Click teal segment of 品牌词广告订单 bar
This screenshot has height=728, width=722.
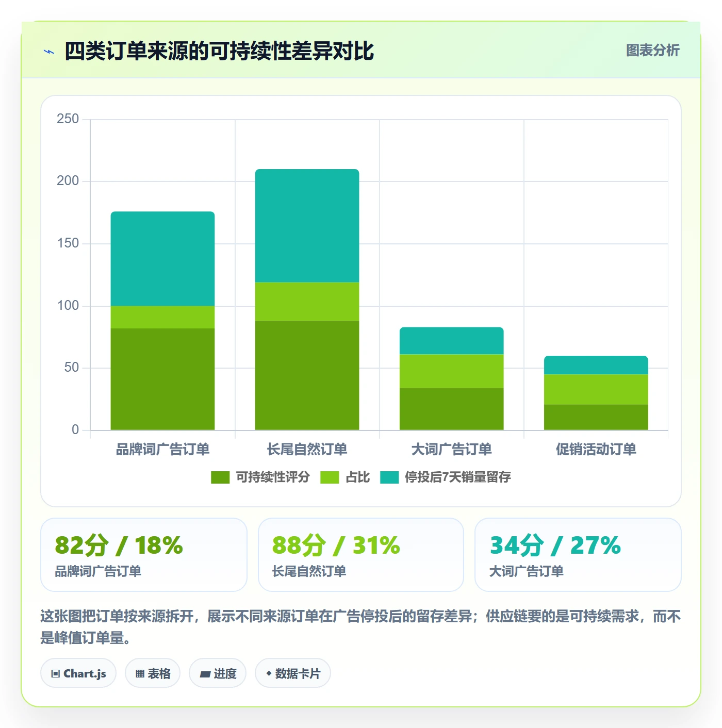(x=163, y=259)
